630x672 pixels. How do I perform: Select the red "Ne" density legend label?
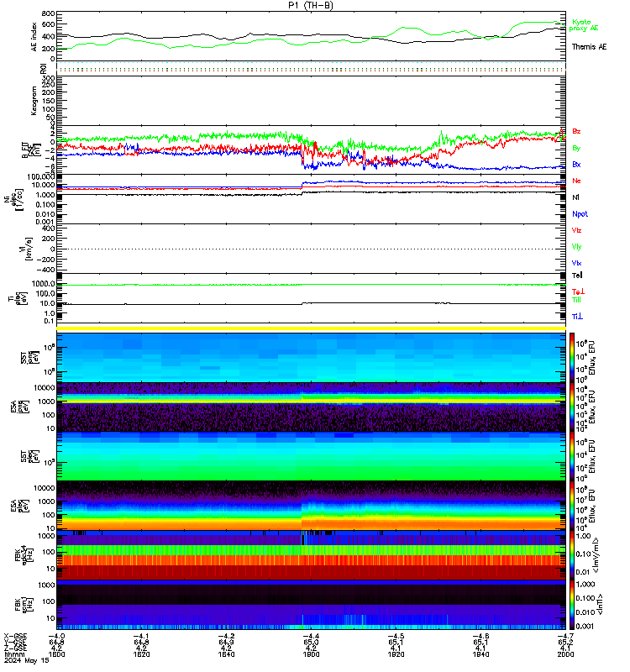click(576, 181)
